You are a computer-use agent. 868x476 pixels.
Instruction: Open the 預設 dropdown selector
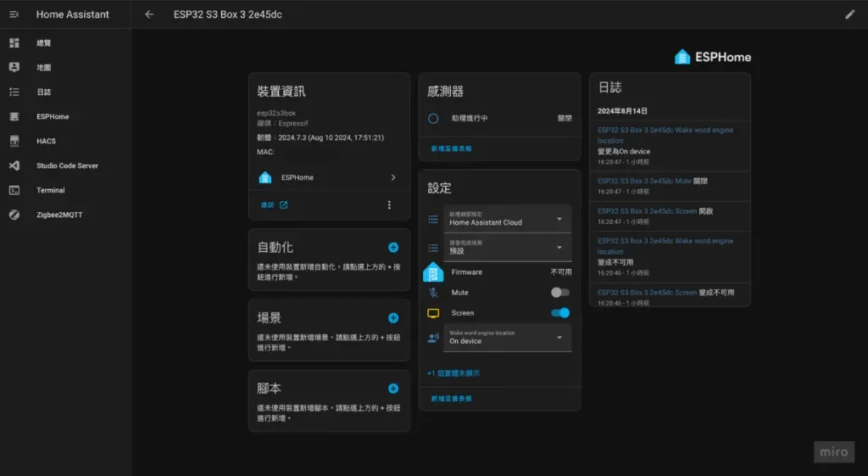508,248
